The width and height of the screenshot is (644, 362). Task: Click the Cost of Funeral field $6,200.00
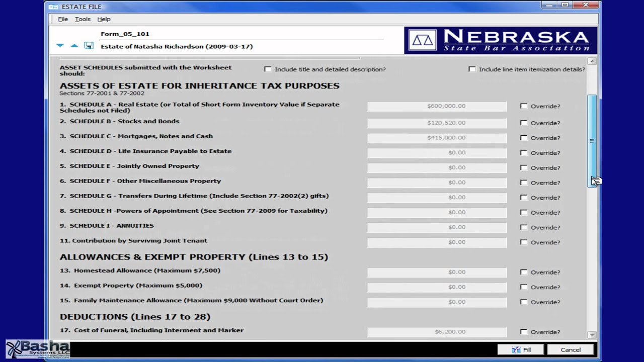point(437,332)
